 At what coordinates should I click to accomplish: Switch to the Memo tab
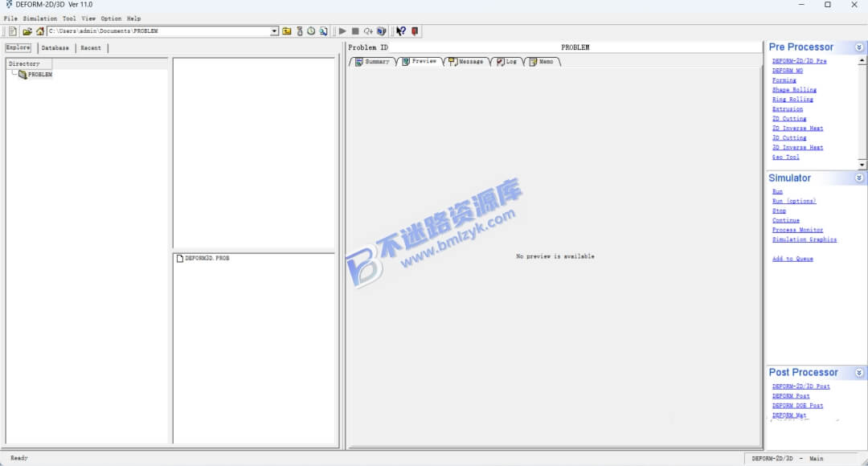click(x=542, y=61)
